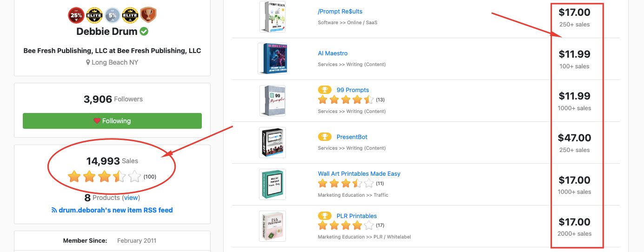
Task: Click the location pin beside Long Beach NY
Action: coord(88,62)
